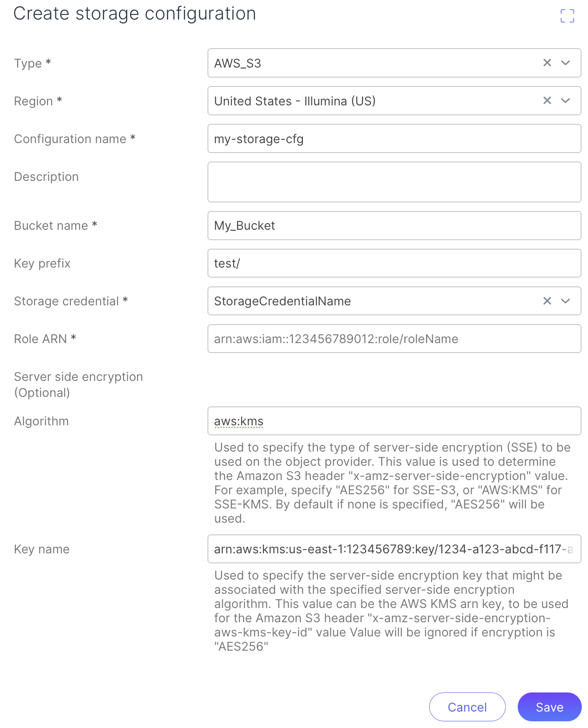Click into the Description text area
588x728 pixels.
394,182
